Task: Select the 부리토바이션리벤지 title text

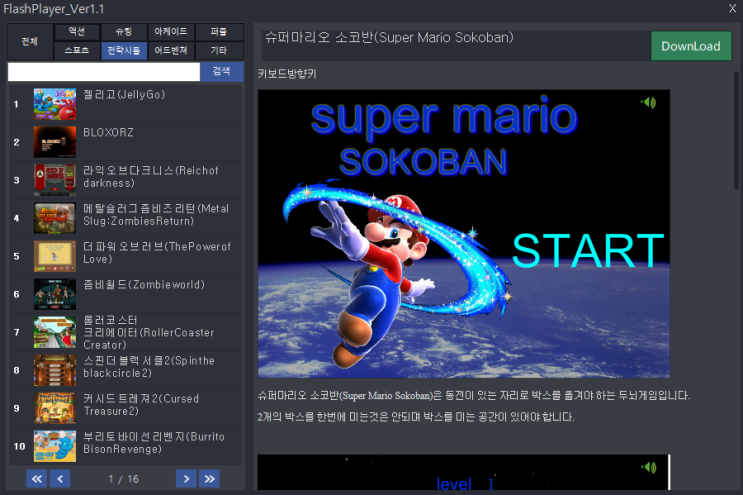Action: (154, 443)
